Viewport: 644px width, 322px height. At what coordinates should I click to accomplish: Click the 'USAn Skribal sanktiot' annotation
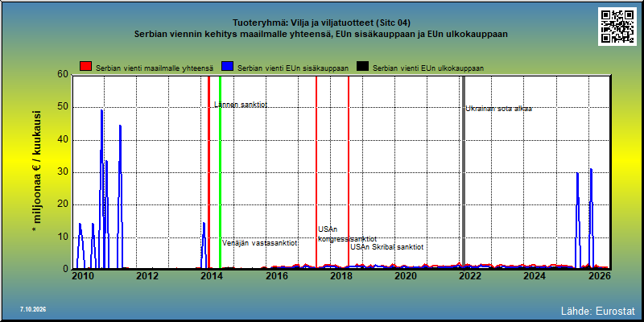387,247
